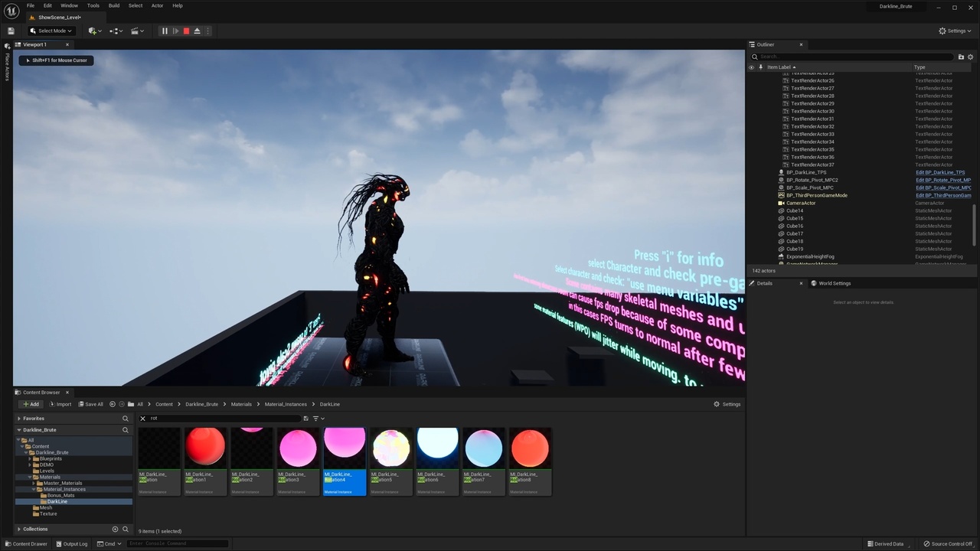The image size is (980, 551).
Task: Pause the play-in-editor simulation
Action: tap(165, 31)
